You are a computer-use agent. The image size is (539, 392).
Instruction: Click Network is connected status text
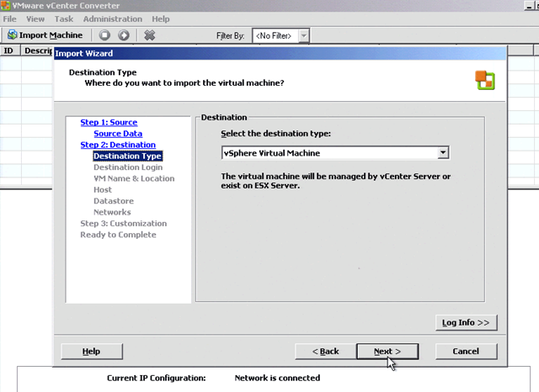click(x=277, y=378)
